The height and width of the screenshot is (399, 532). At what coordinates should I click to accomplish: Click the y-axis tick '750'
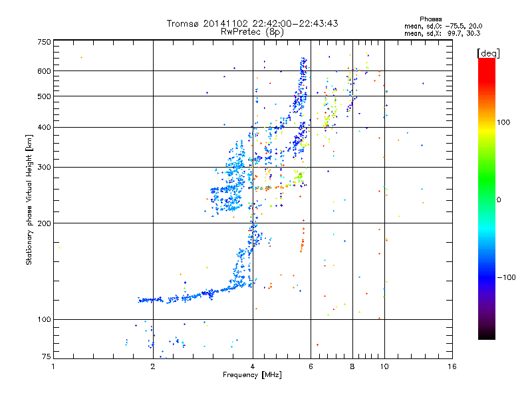44,42
